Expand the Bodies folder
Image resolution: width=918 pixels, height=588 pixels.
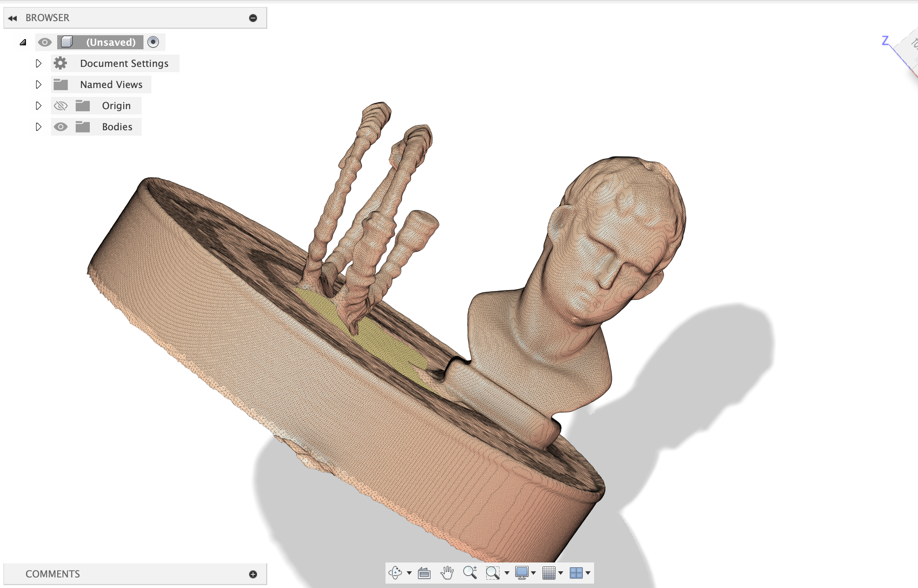38,127
